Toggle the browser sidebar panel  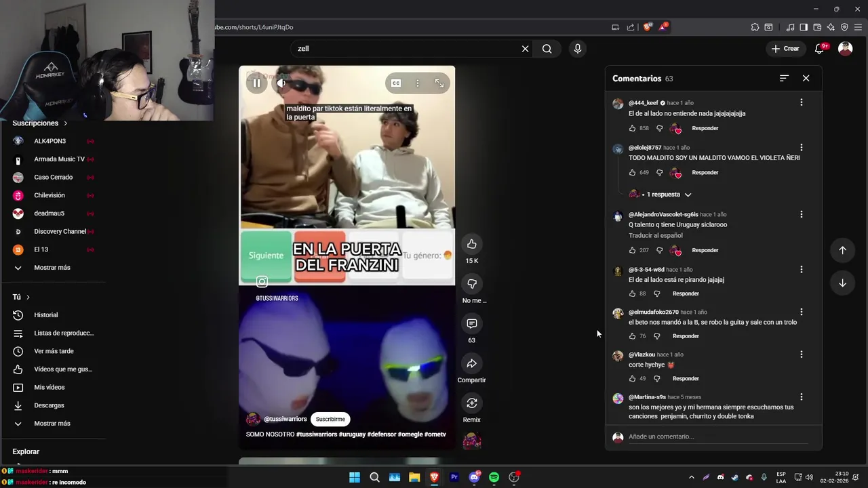click(x=804, y=27)
